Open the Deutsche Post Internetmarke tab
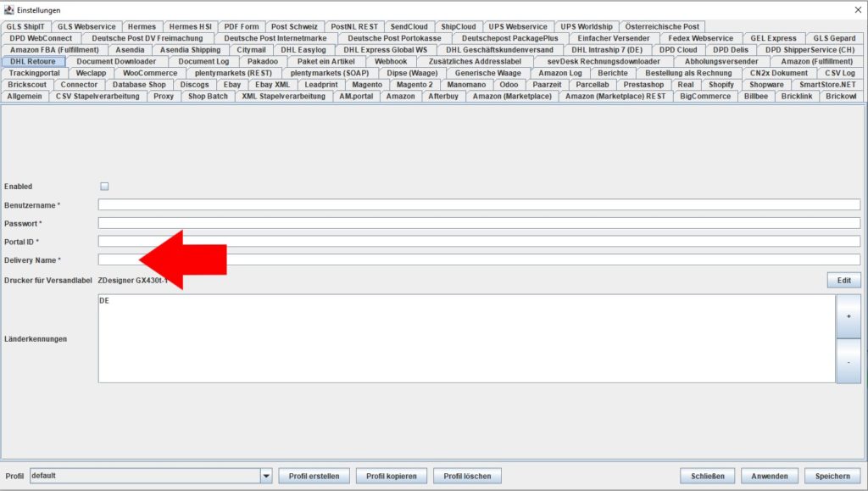Screen dimensions: 868x491 275,38
